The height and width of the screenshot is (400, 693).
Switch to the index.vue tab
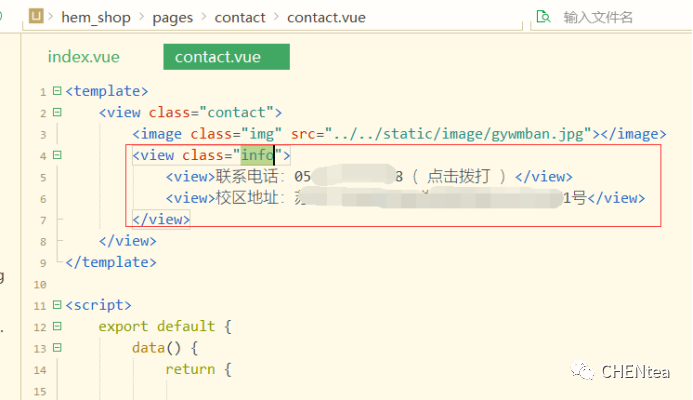(x=84, y=57)
